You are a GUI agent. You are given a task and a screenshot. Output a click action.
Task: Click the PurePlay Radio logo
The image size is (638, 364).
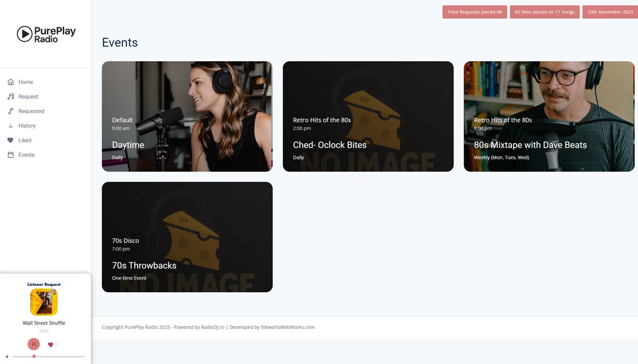(46, 33)
